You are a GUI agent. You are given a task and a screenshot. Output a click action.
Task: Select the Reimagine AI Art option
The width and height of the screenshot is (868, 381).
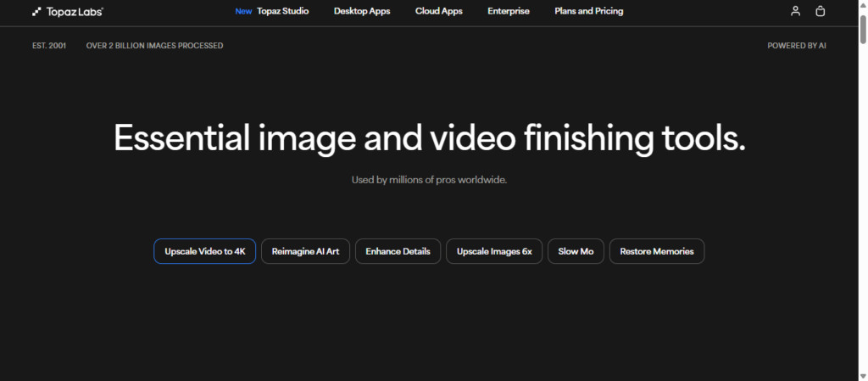(305, 251)
